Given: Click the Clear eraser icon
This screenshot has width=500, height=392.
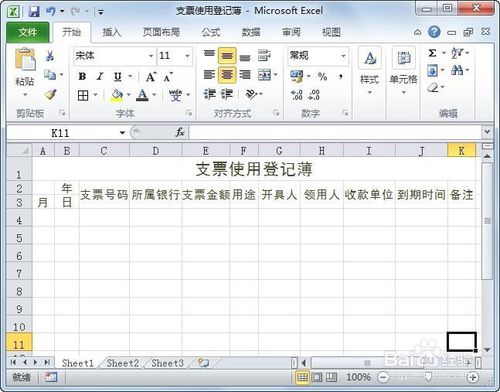Looking at the screenshot, I should pyautogui.click(x=433, y=88).
